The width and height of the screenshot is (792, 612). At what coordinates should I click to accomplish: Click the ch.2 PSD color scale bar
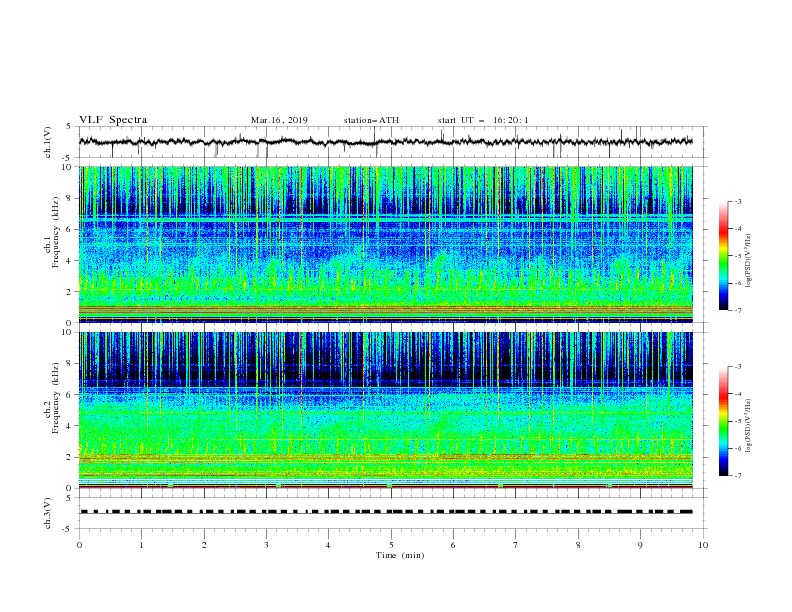pyautogui.click(x=723, y=421)
